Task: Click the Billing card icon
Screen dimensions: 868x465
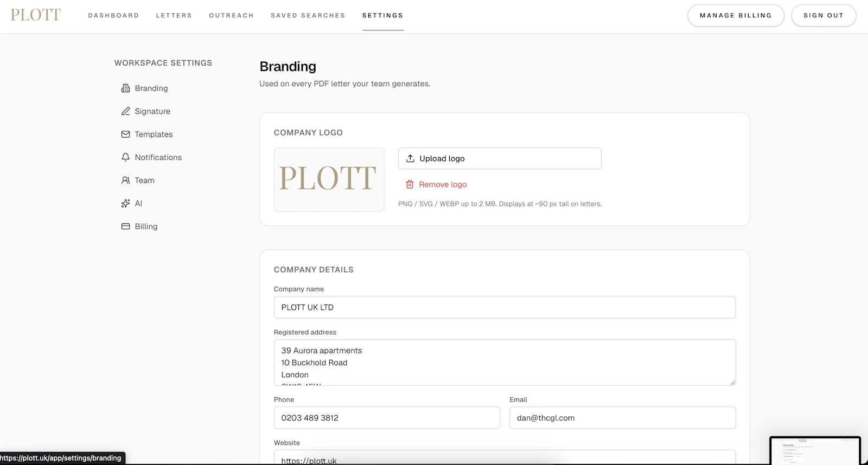Action: coord(125,227)
